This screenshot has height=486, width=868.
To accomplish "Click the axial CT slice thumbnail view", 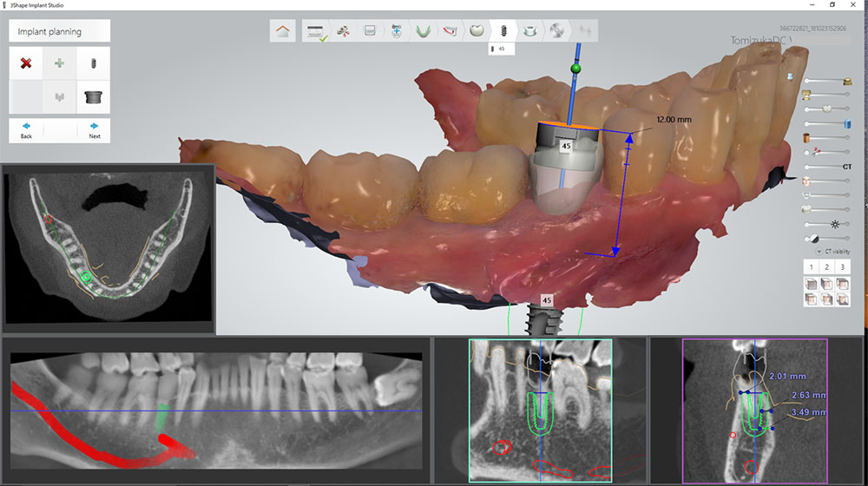I will point(108,247).
